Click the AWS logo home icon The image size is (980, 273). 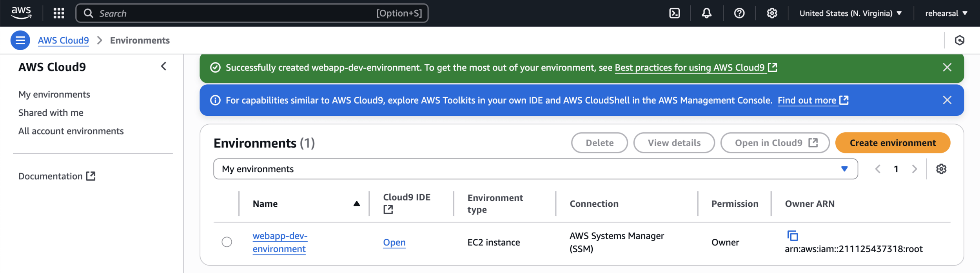pyautogui.click(x=21, y=13)
